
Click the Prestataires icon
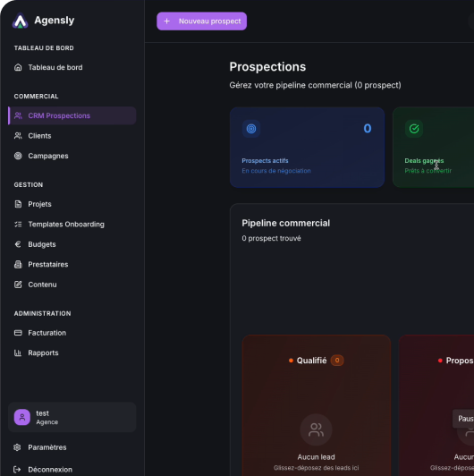18,265
